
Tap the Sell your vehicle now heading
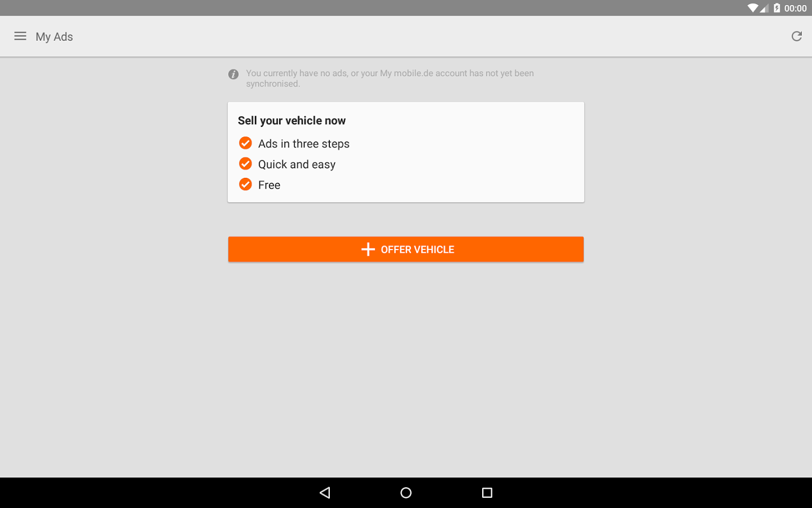coord(292,121)
